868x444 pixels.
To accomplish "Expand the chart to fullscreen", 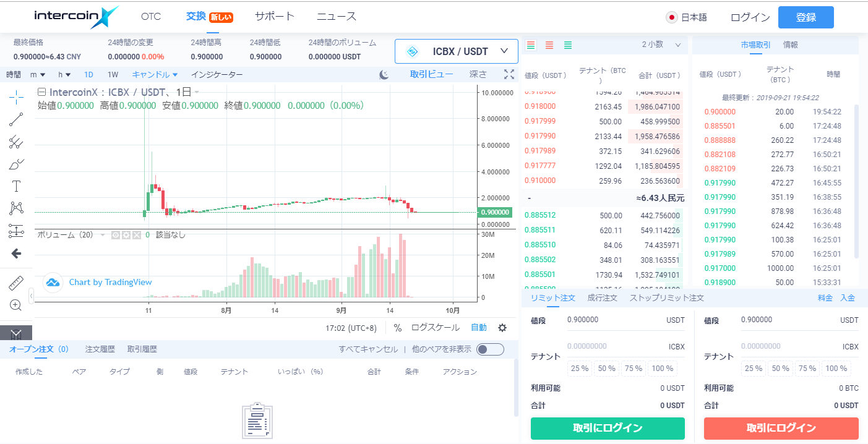I will [x=509, y=74].
